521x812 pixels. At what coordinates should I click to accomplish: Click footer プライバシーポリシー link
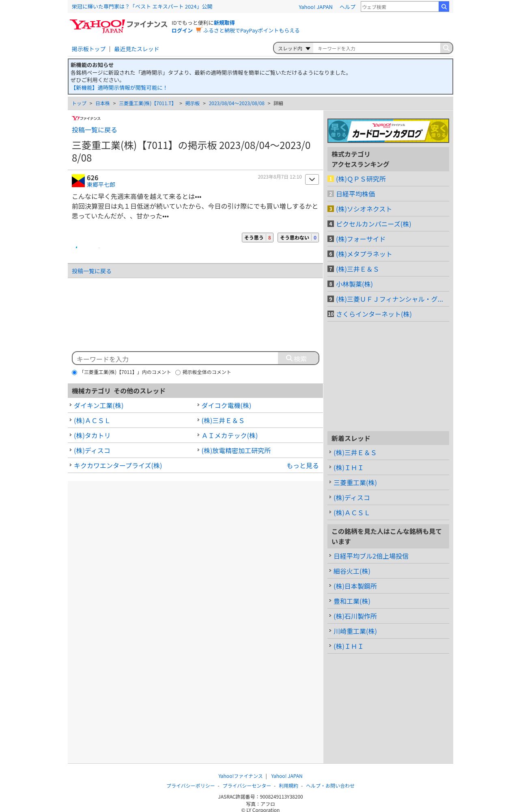pyautogui.click(x=191, y=786)
